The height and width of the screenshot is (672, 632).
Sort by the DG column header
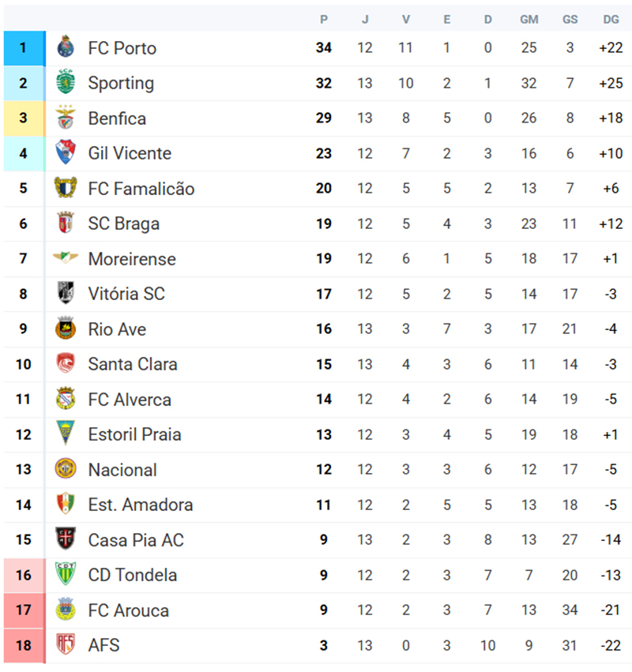[x=611, y=19]
